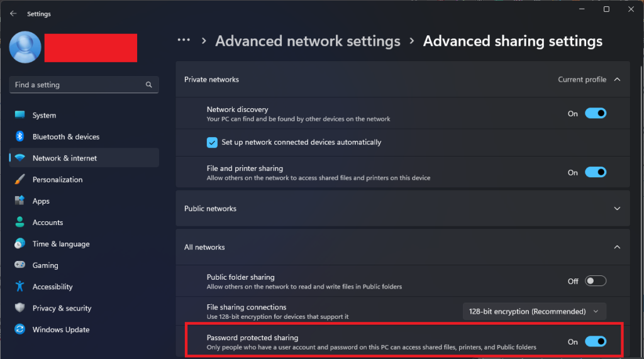Click the Accessibility figure icon
This screenshot has height=359, width=644.
click(x=19, y=286)
